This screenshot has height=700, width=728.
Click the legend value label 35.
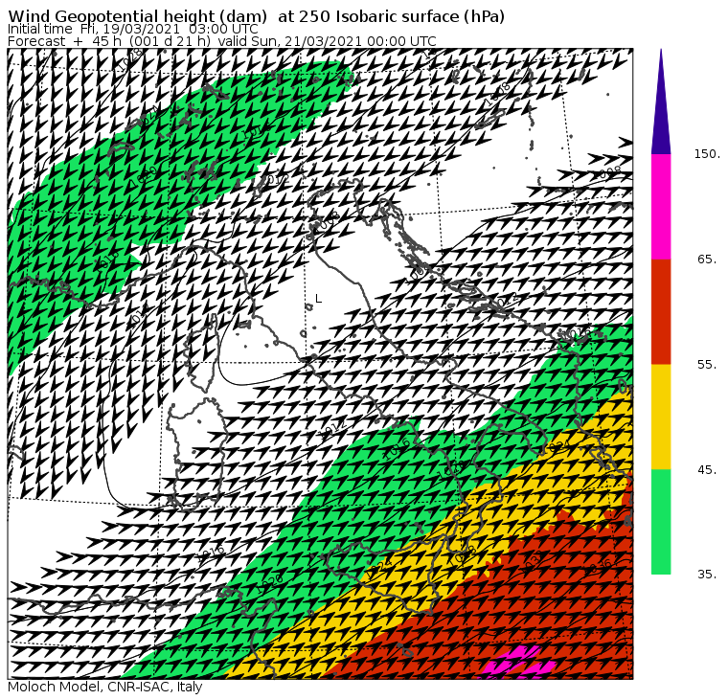click(708, 575)
